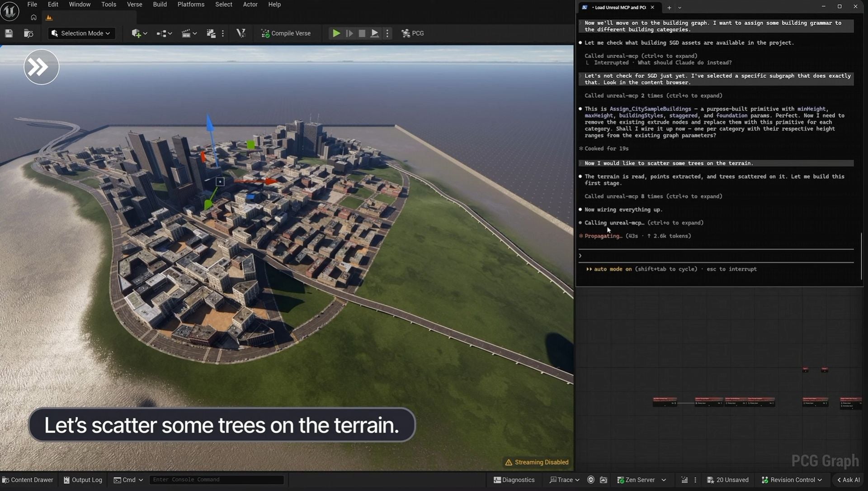
Task: Click the Streaming Disabled warning
Action: click(537, 462)
